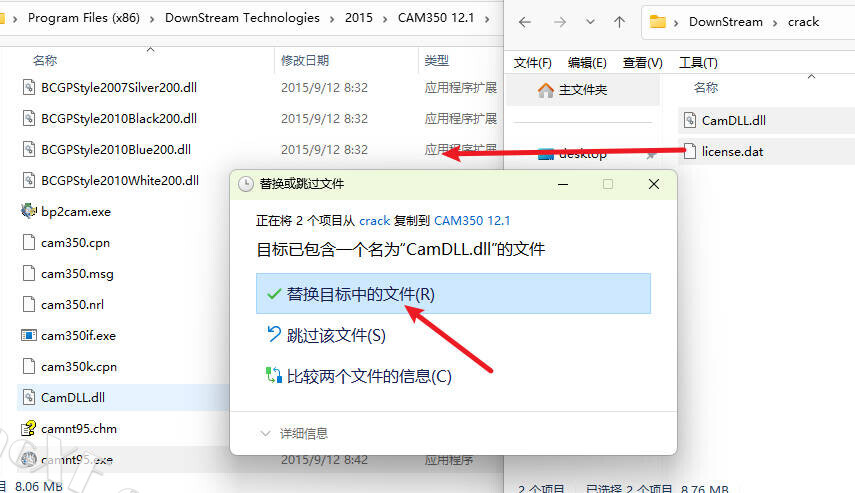Click the CamDLL.dll icon in CAM350 12.1 folder

(29, 398)
